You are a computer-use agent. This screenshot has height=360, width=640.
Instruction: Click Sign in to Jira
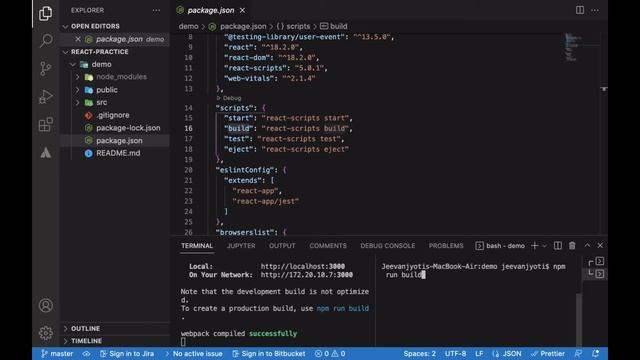coord(127,353)
